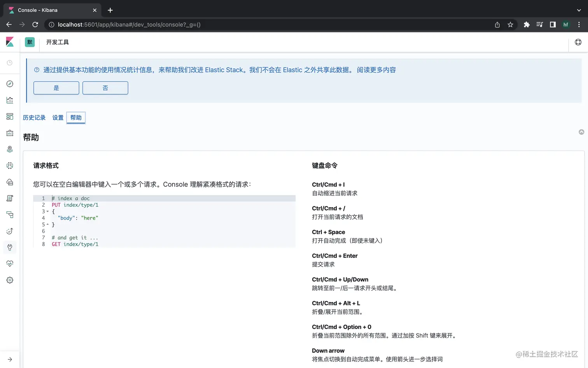588x368 pixels.
Task: Toggle the browser side panel icon
Action: 553,25
